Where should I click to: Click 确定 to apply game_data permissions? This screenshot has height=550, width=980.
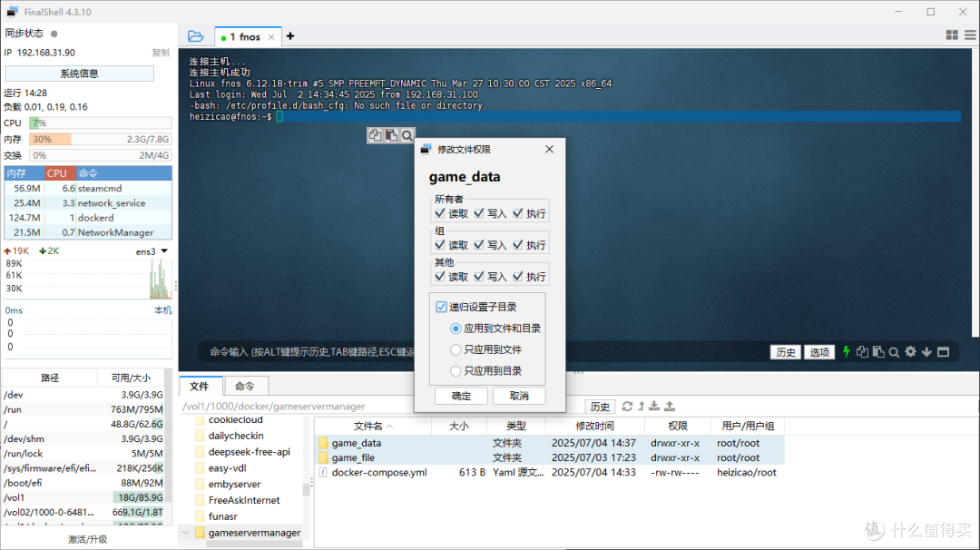click(463, 396)
